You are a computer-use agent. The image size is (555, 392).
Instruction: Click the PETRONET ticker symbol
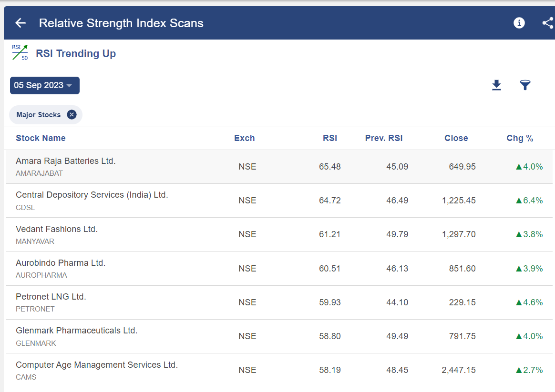35,309
